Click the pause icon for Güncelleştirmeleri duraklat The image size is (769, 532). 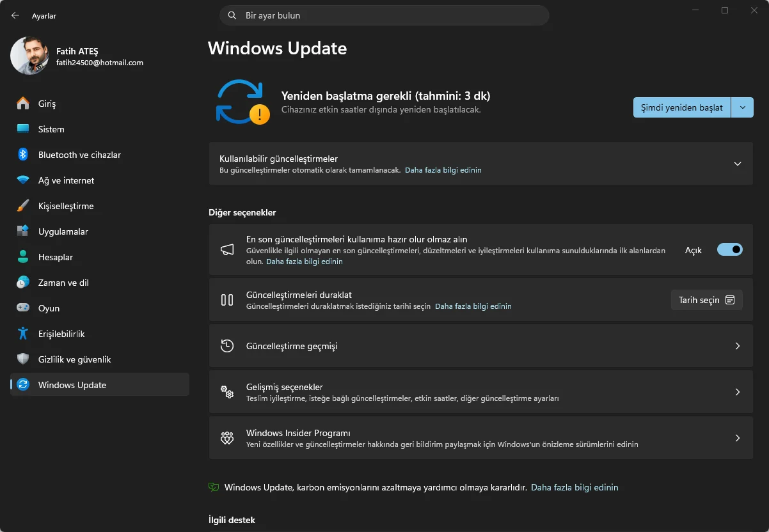pyautogui.click(x=227, y=300)
